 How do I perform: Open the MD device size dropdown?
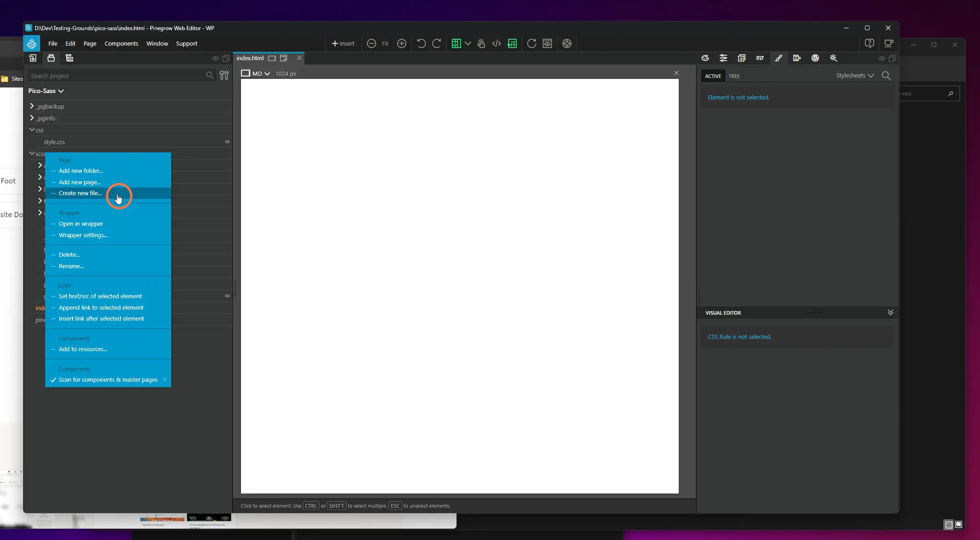261,73
